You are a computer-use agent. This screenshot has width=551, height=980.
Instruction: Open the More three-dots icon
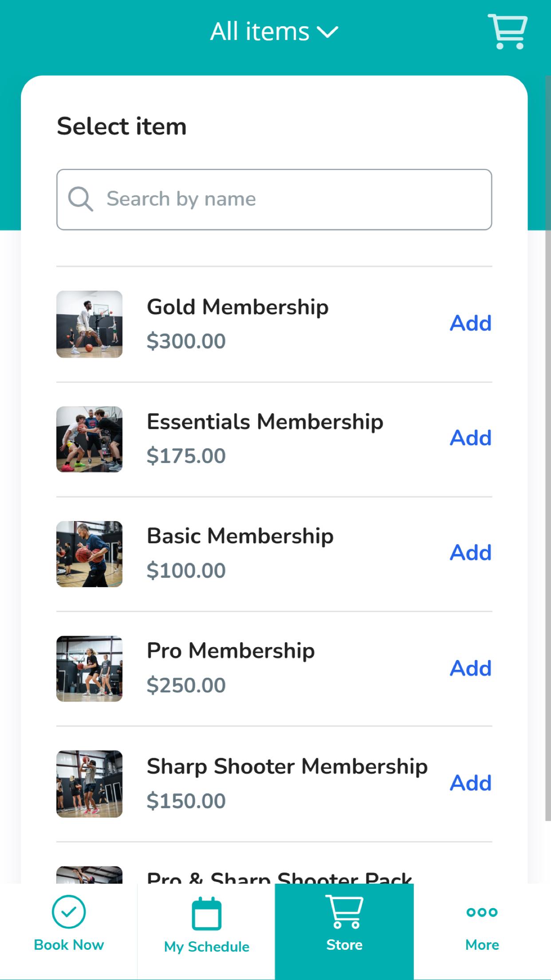click(482, 912)
